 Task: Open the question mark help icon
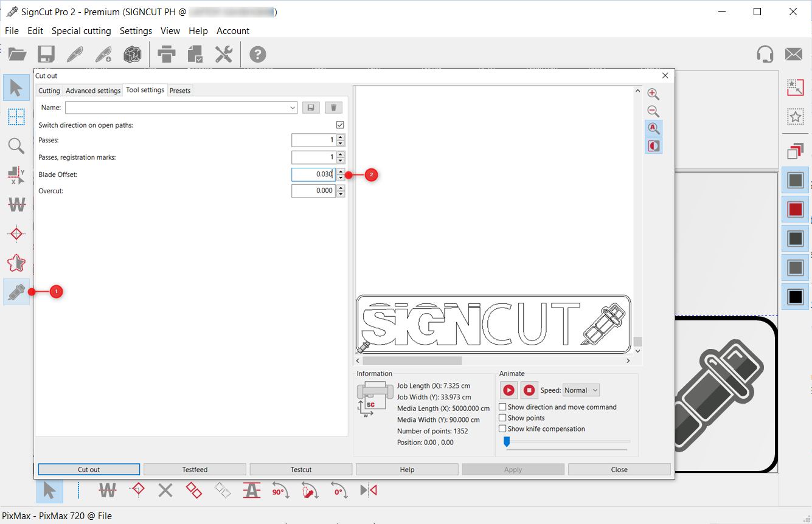pyautogui.click(x=258, y=55)
